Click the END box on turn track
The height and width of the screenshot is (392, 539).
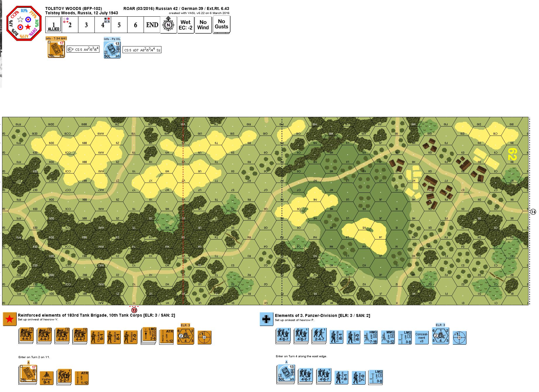tap(152, 25)
